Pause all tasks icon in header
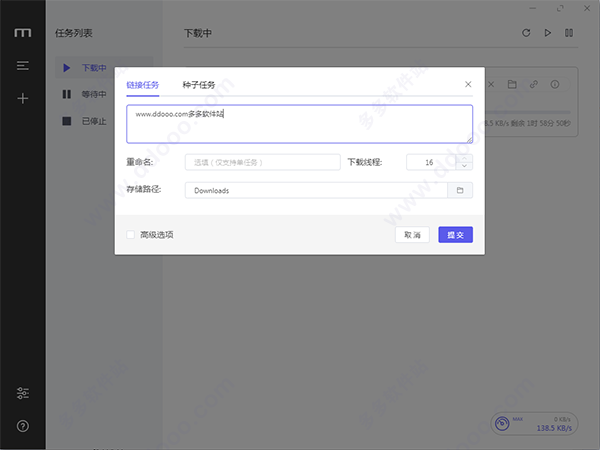This screenshot has height=450, width=600. pyautogui.click(x=569, y=33)
